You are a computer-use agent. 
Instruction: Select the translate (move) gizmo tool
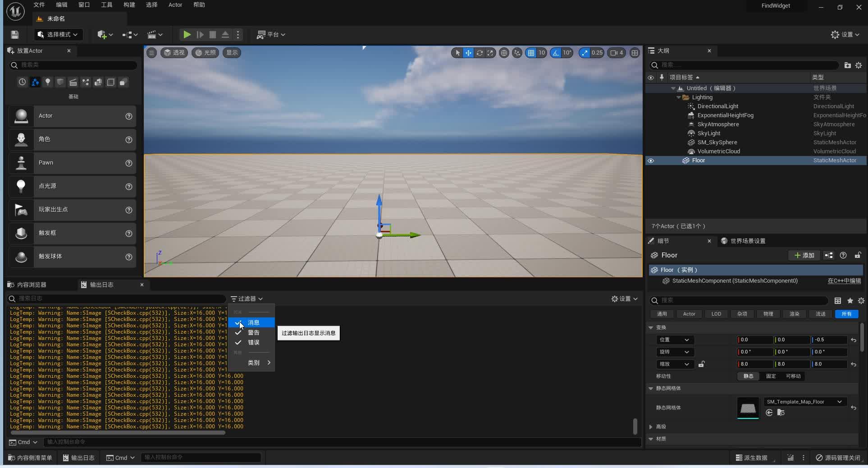click(468, 53)
